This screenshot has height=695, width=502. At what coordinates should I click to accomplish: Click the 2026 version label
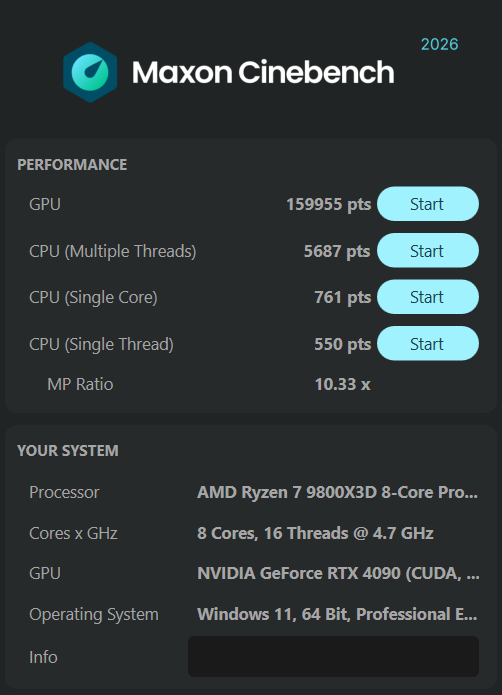pyautogui.click(x=440, y=44)
